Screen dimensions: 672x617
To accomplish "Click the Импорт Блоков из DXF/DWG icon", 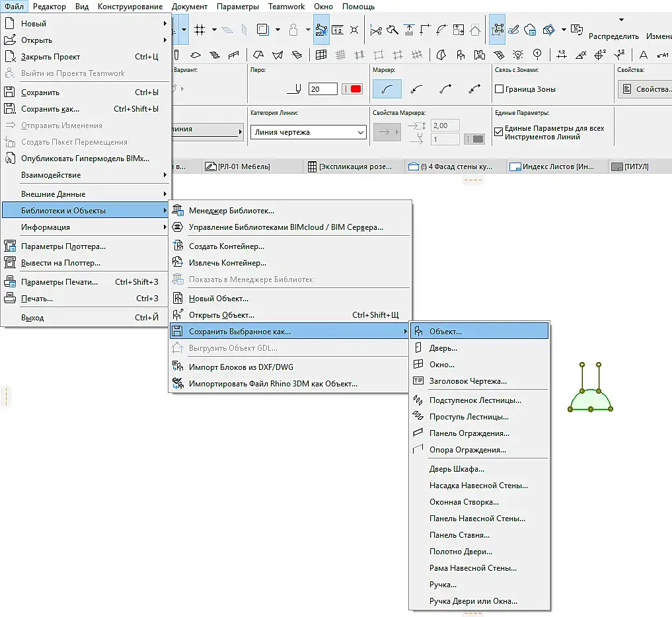I will 178,367.
